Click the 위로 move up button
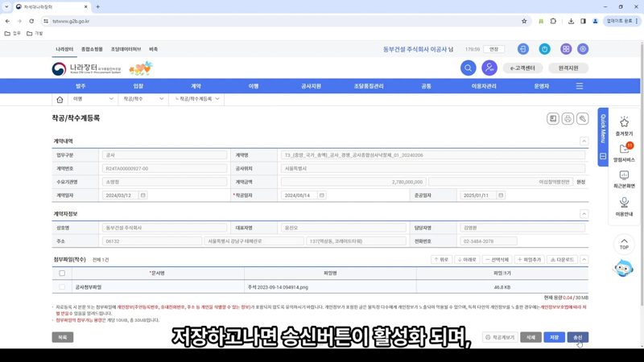Viewport: 644px width, 362px height. [x=441, y=259]
